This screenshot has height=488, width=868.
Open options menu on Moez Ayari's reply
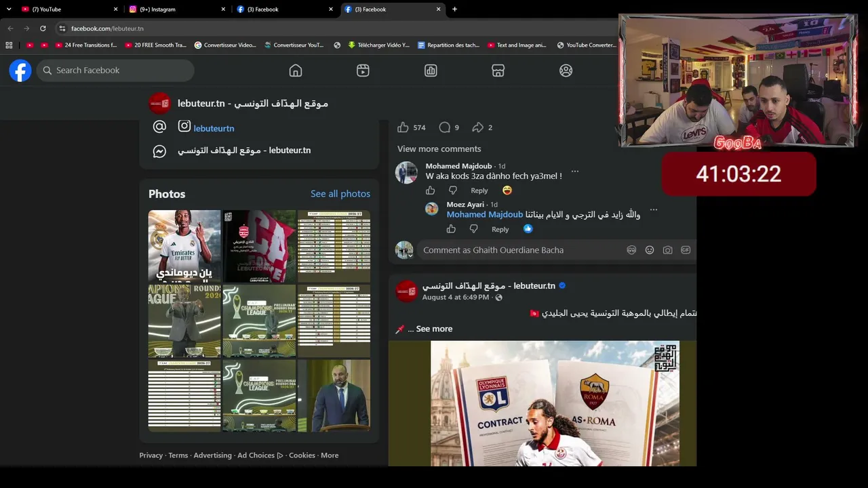coord(654,210)
